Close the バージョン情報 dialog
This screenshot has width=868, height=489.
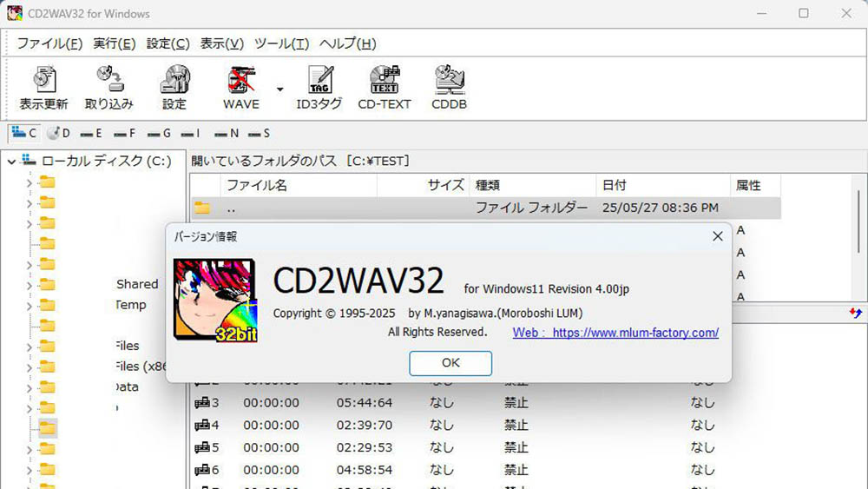click(718, 236)
